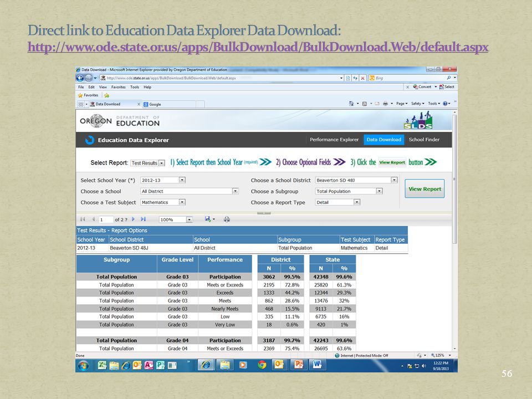Open the Favorites menu in menu bar

tap(119, 87)
